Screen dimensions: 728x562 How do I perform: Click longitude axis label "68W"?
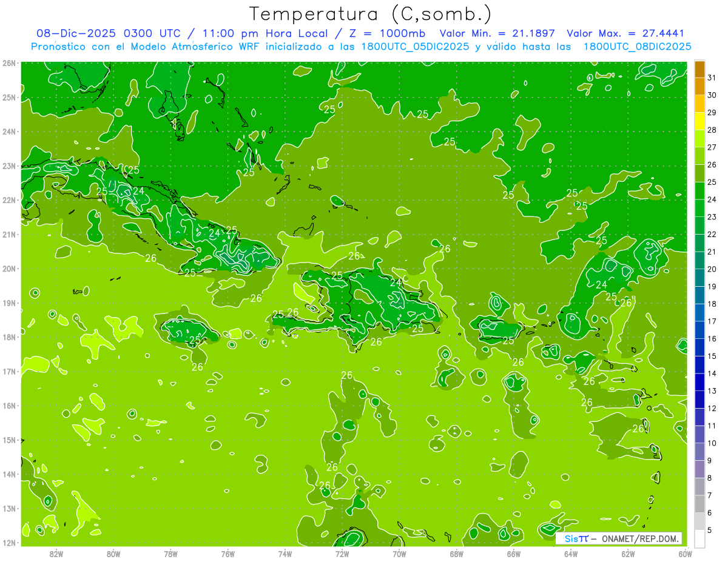tap(456, 554)
